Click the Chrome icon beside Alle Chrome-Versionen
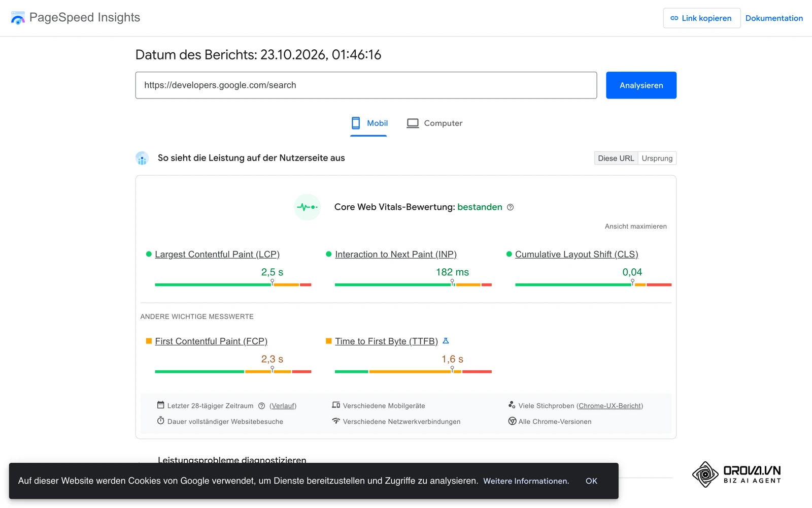 click(x=512, y=421)
